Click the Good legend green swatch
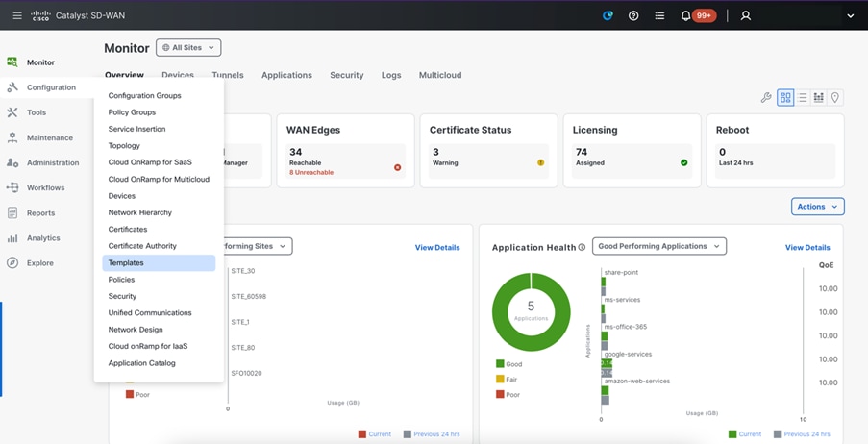This screenshot has width=868, height=444. click(x=500, y=363)
